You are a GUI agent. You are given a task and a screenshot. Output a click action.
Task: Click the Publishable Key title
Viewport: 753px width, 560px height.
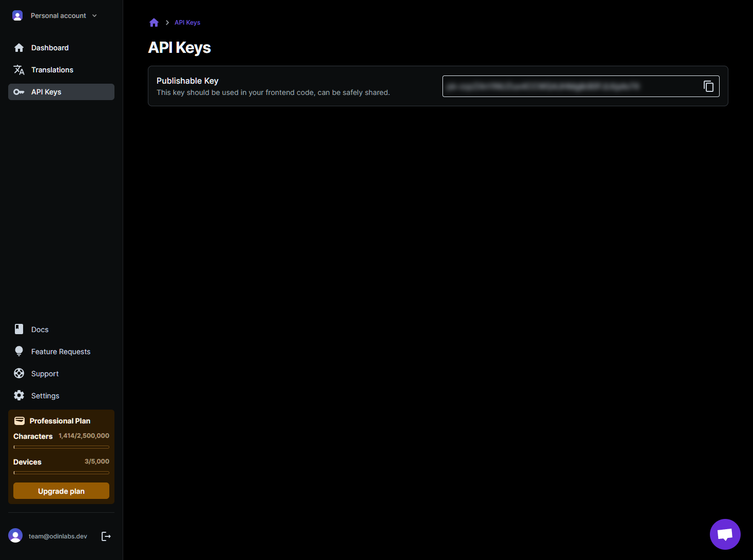(187, 81)
